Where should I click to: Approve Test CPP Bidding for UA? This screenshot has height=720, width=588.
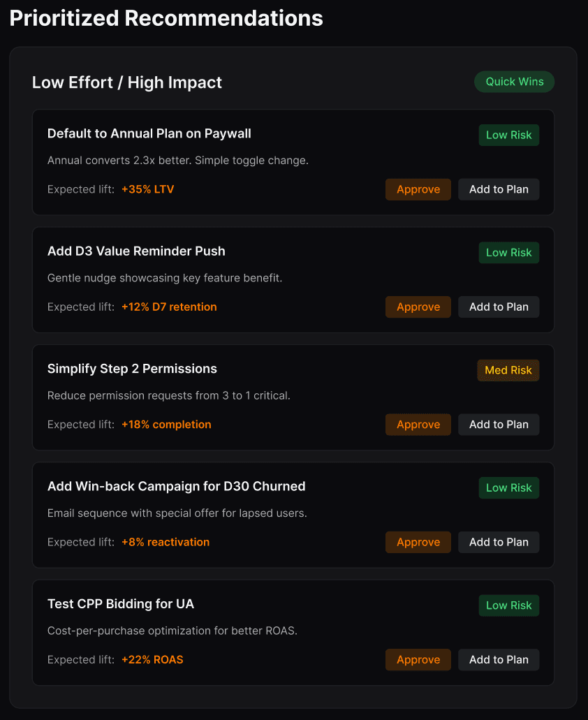pos(418,659)
